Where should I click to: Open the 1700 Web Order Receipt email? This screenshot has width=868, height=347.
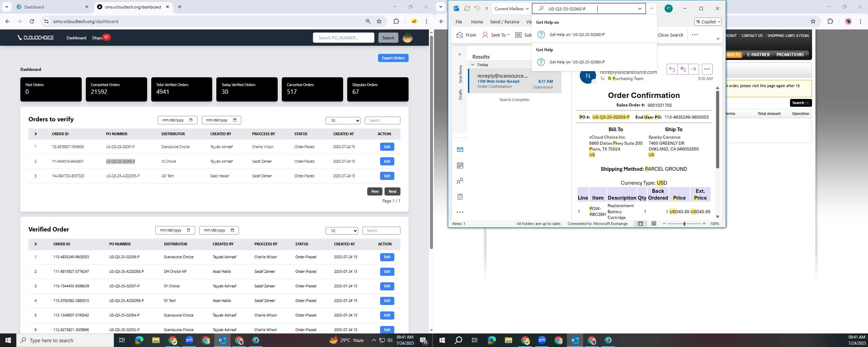tap(515, 81)
